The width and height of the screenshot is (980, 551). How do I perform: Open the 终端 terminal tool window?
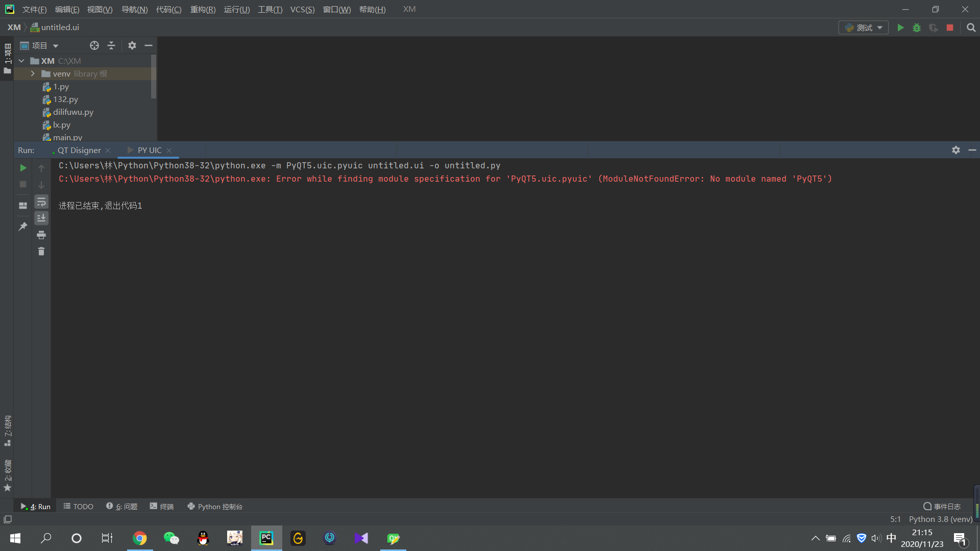coord(162,507)
